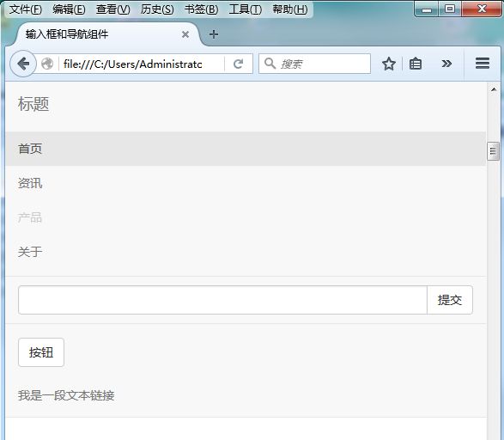Open the 文件(F) menu
This screenshot has height=440, width=504.
click(26, 9)
